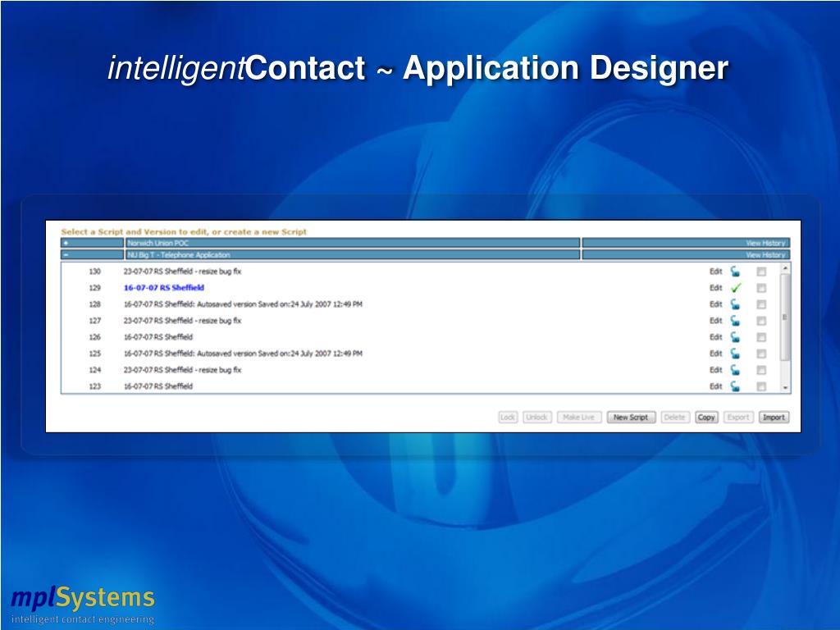Click Edit for version 126

pyautogui.click(x=715, y=337)
